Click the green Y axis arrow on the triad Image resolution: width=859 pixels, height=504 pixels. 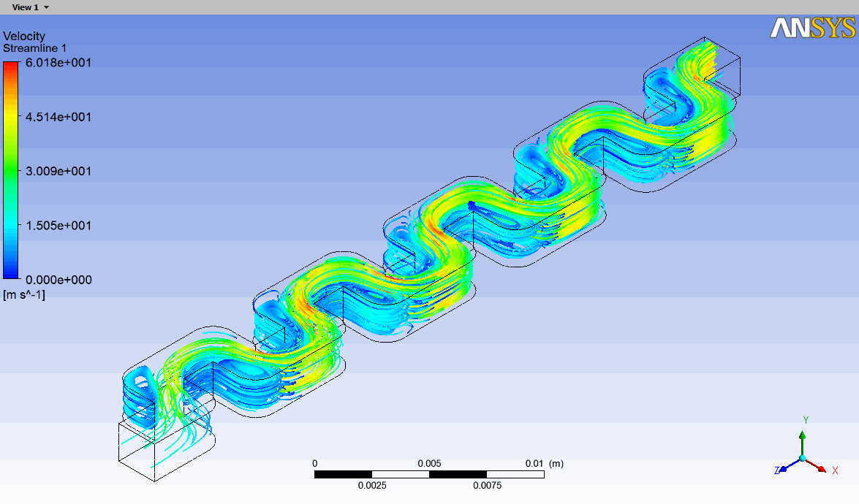pos(803,435)
